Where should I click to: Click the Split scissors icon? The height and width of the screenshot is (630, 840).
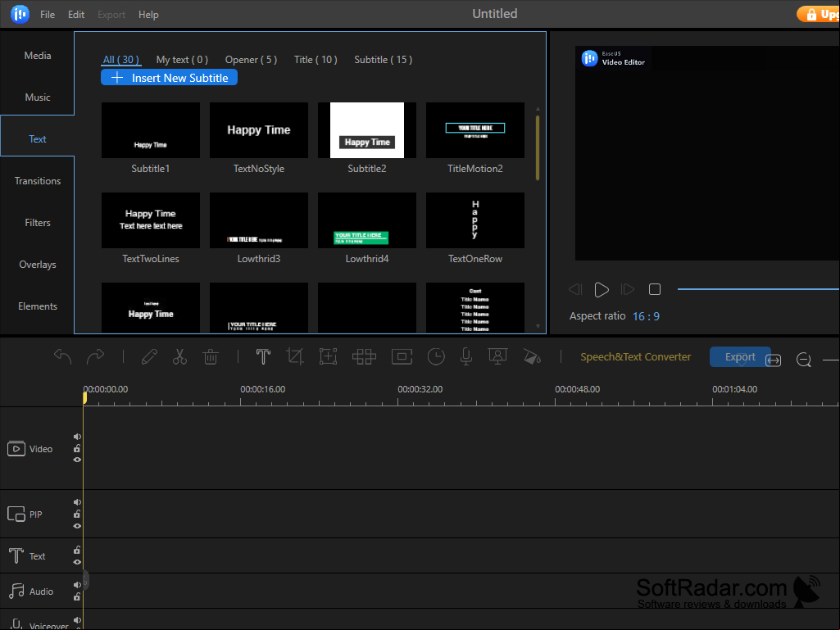click(x=179, y=357)
